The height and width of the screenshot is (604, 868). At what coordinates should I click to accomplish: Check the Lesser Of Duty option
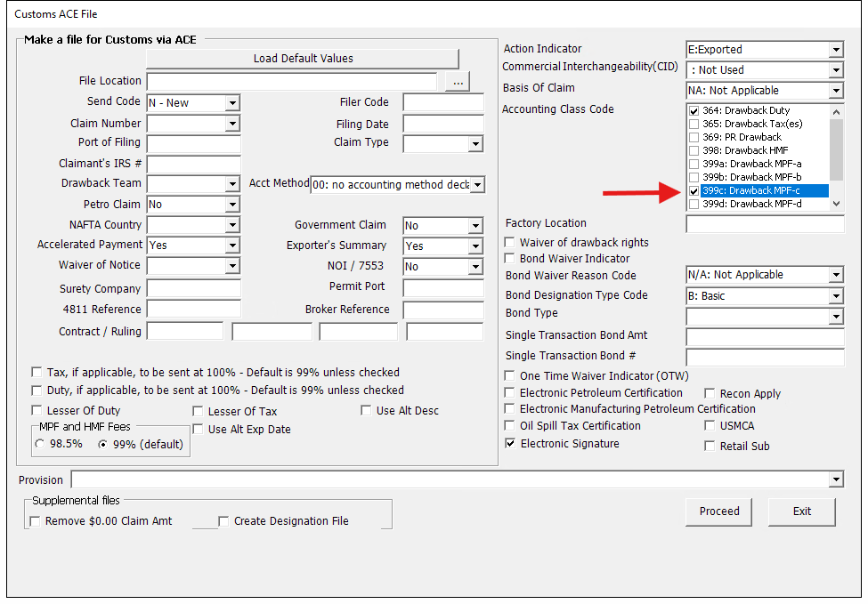(x=37, y=410)
